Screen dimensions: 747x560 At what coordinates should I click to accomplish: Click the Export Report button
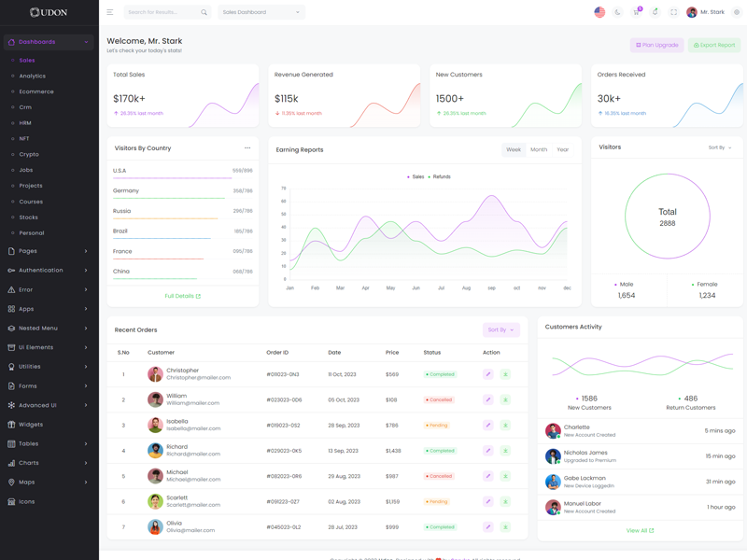tap(714, 45)
